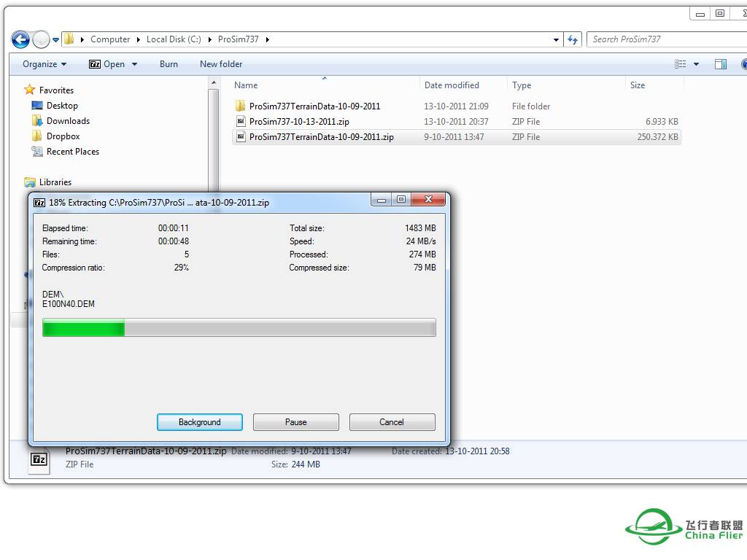Click the ProSim737-10-13-2011.zip file icon

pyautogui.click(x=241, y=122)
